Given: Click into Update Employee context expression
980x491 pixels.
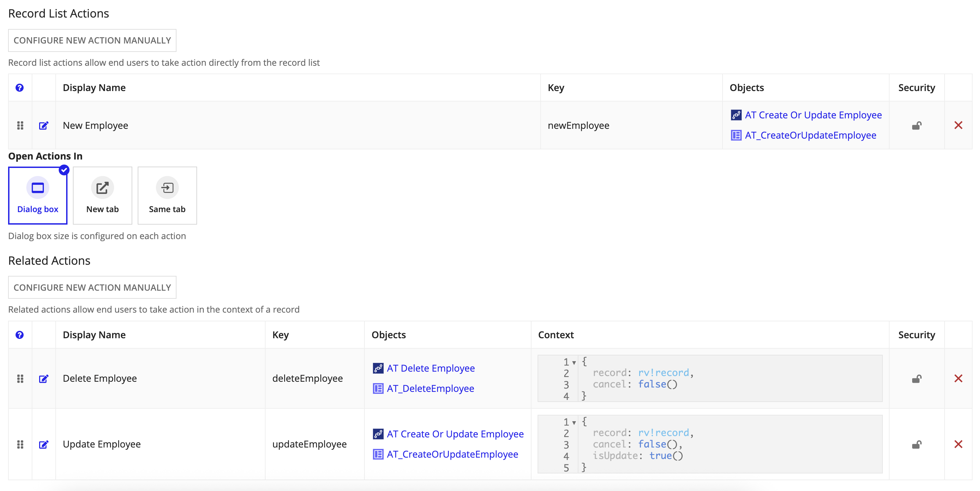Looking at the screenshot, I should point(710,444).
